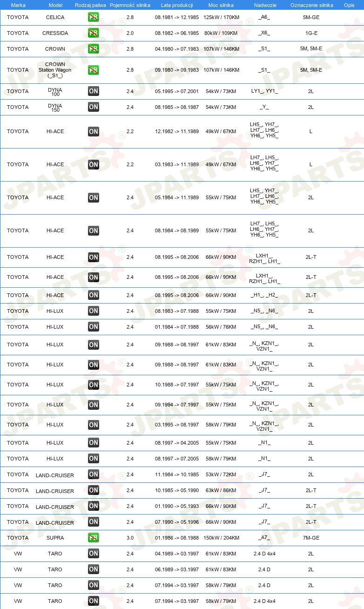364x609 pixels.
Task: Click the ON diesel icon for DYNA 150
Action: pyautogui.click(x=94, y=107)
